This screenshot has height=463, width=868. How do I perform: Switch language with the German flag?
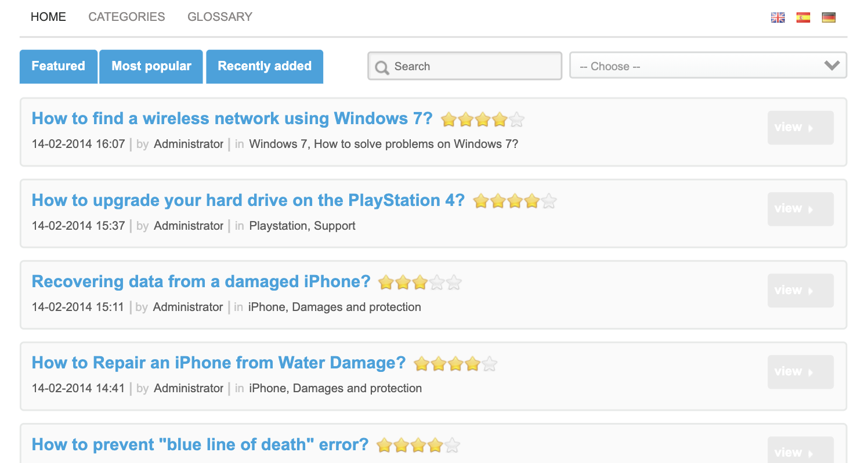[829, 17]
